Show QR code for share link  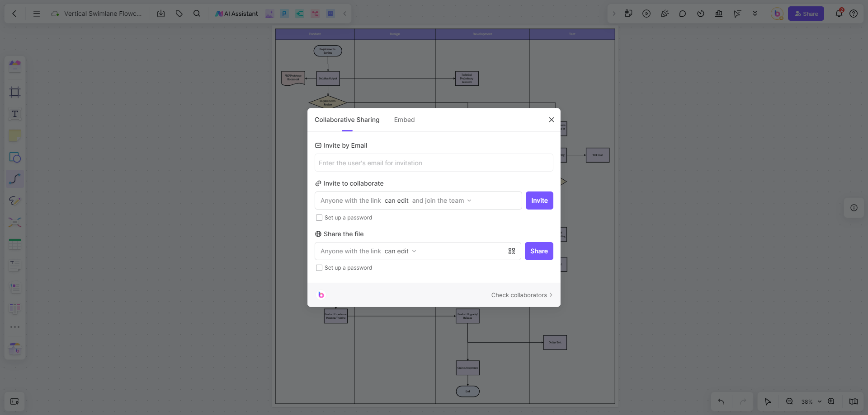tap(512, 251)
